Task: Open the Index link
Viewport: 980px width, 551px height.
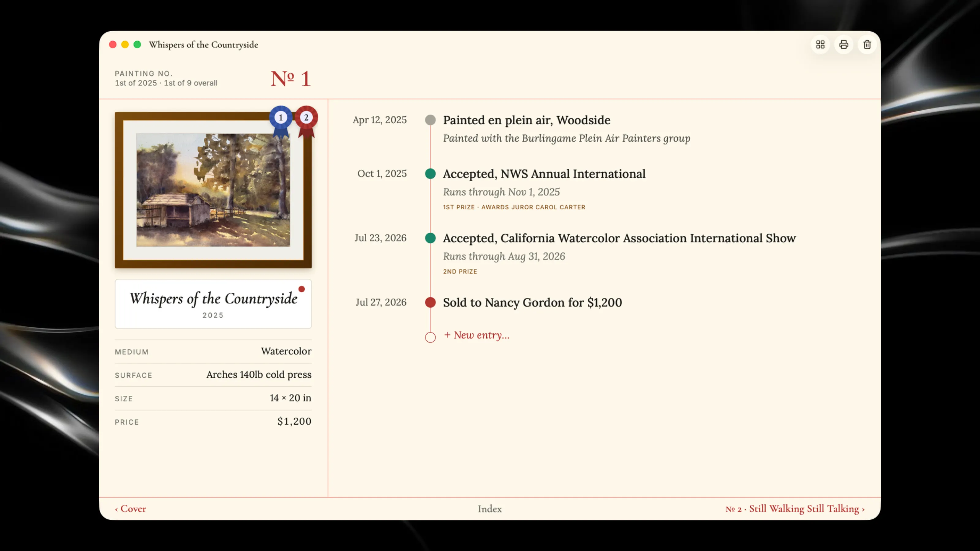Action: 490,509
